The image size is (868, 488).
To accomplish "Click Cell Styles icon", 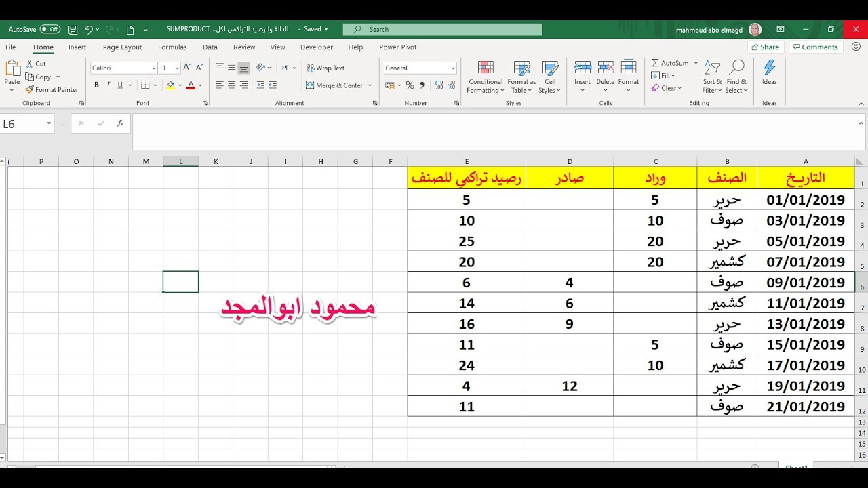I will point(550,68).
